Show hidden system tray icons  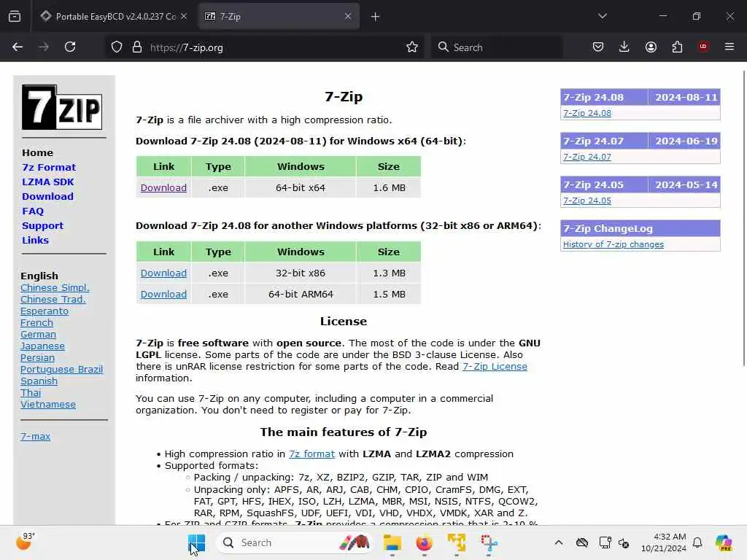[x=559, y=542]
